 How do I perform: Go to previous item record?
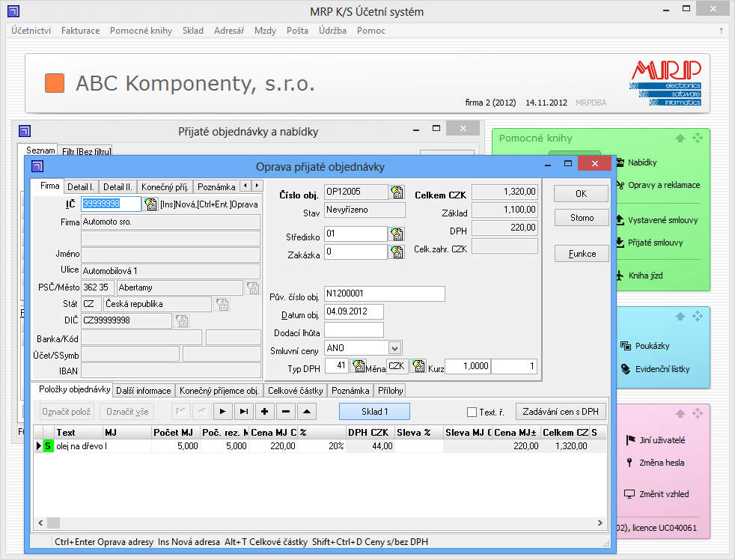tap(201, 411)
